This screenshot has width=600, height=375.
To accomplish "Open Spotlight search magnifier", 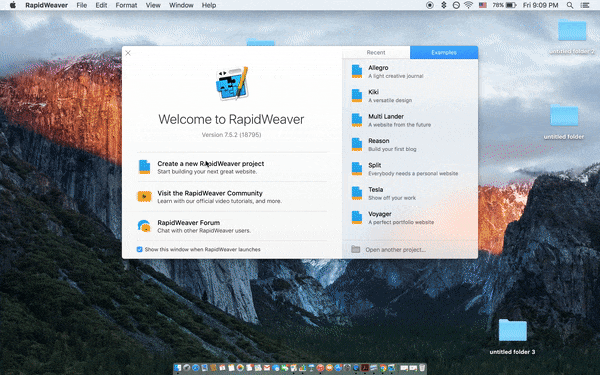I will point(570,5).
